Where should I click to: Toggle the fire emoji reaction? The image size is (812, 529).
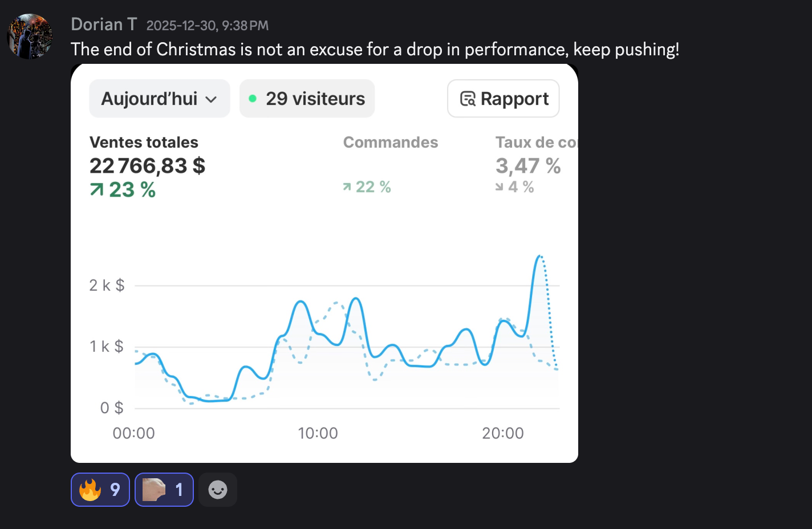[100, 490]
